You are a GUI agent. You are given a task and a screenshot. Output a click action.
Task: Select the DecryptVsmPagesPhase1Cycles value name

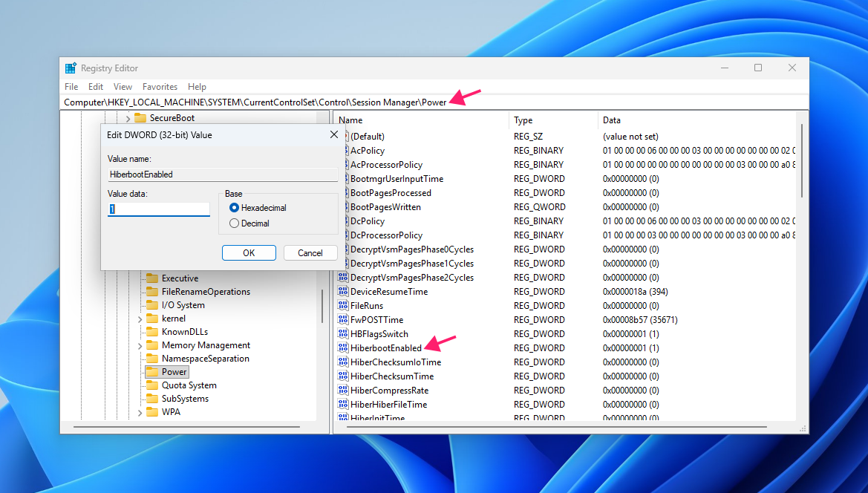(412, 264)
